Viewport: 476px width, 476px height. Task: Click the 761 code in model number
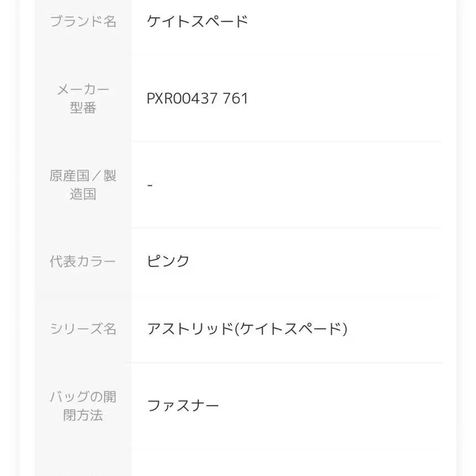(x=235, y=98)
